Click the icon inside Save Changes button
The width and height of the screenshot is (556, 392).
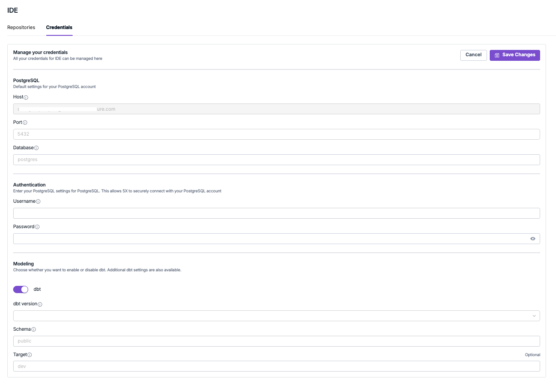497,55
